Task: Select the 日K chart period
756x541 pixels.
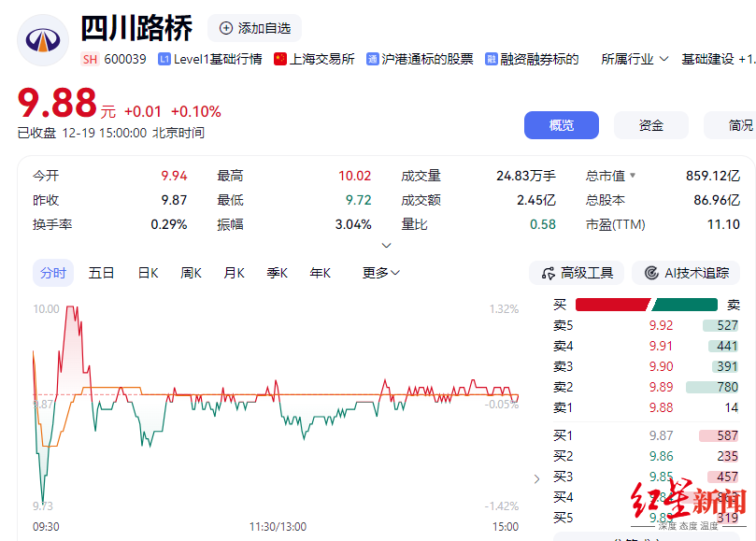Action: 148,273
